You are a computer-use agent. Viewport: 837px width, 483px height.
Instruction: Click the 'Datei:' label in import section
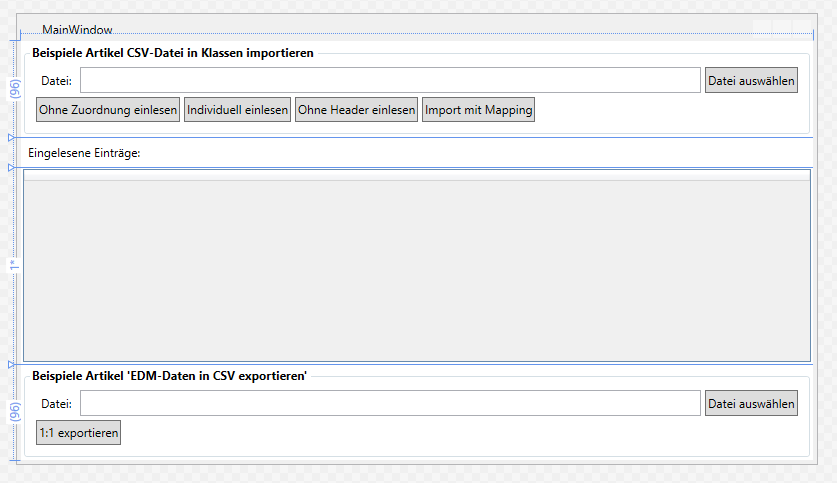(56, 81)
